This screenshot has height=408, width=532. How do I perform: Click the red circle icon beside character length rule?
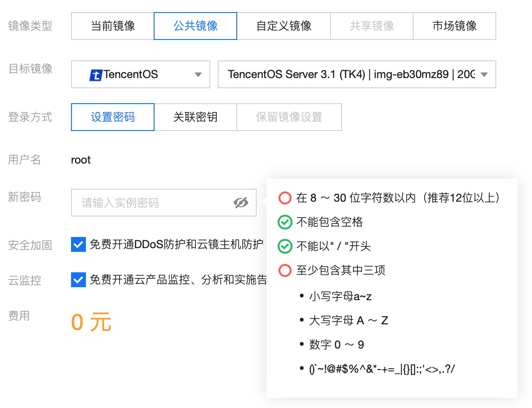284,197
